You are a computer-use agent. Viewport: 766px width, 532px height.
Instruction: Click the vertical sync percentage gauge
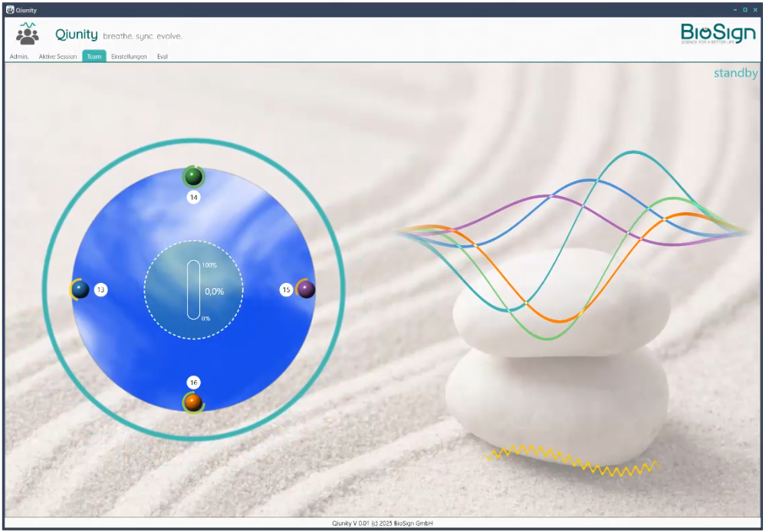tap(193, 290)
